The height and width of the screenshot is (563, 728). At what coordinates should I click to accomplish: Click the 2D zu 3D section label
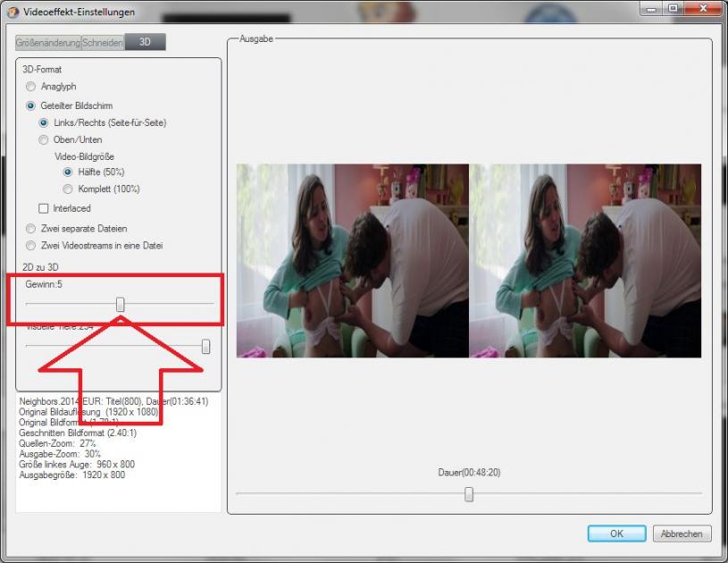tap(40, 267)
